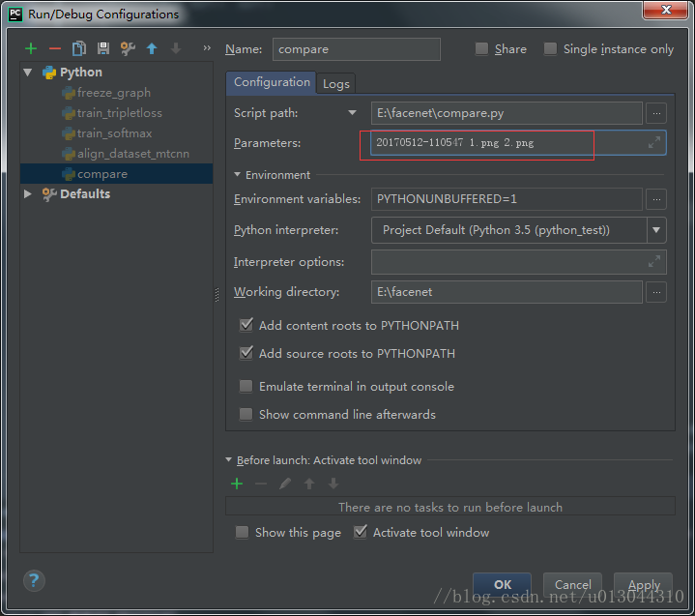Add a before-launch task with the green plus
Screen dimensions: 695x616
pos(237,484)
